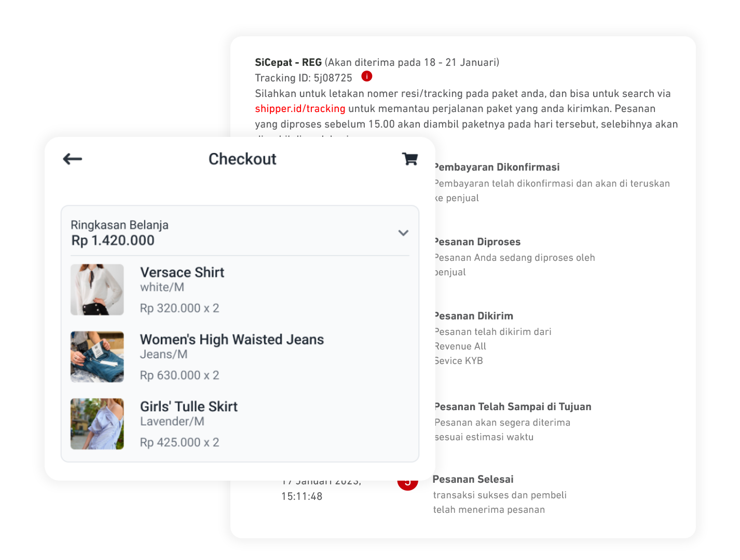Viewport: 740px width, 560px height.
Task: Select the Pesanan Diproses status step
Action: pyautogui.click(x=478, y=242)
